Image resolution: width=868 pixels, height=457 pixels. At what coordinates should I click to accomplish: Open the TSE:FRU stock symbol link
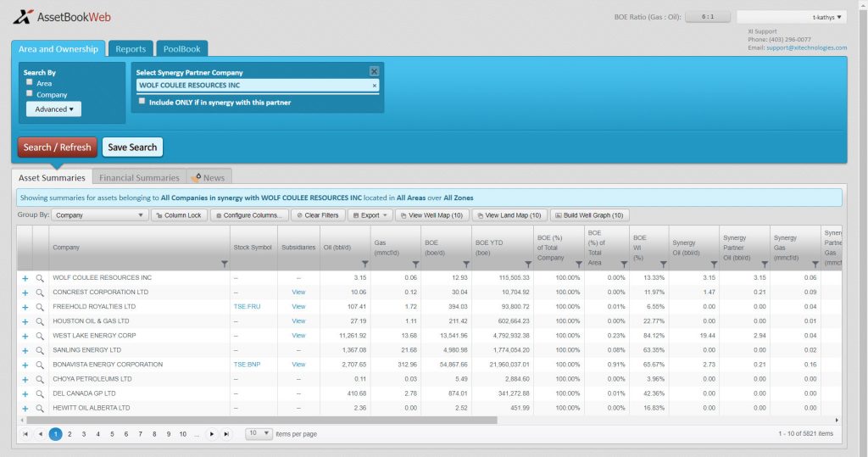247,306
